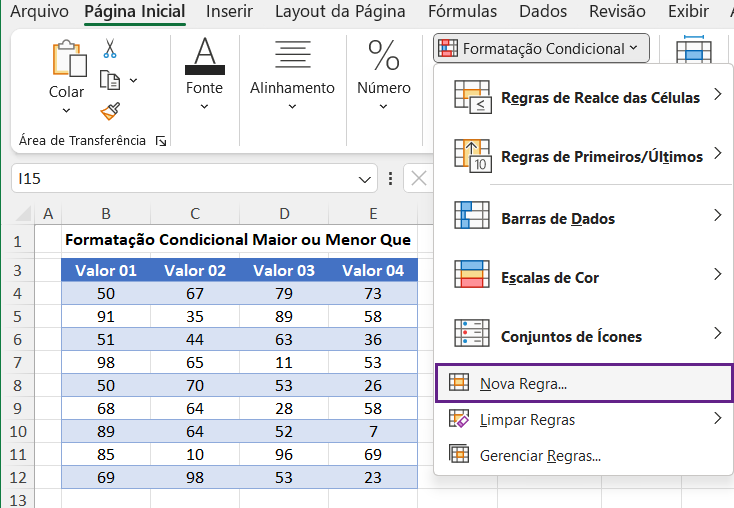Select row 7 header
This screenshot has height=508, width=734.
pos(17,362)
